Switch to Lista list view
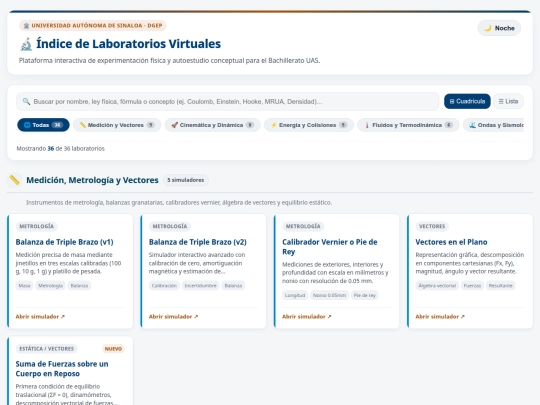Image resolution: width=540 pixels, height=405 pixels. tap(508, 101)
